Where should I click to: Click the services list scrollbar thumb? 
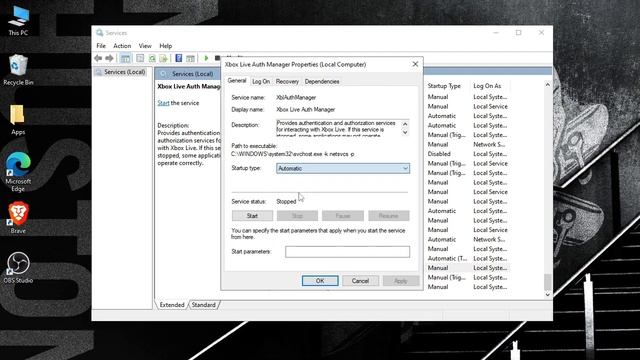point(548,282)
